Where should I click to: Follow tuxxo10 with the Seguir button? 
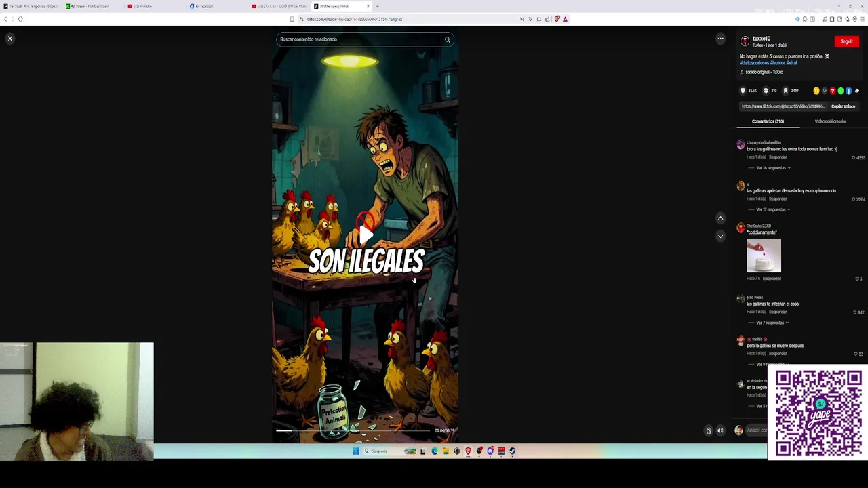tap(847, 42)
